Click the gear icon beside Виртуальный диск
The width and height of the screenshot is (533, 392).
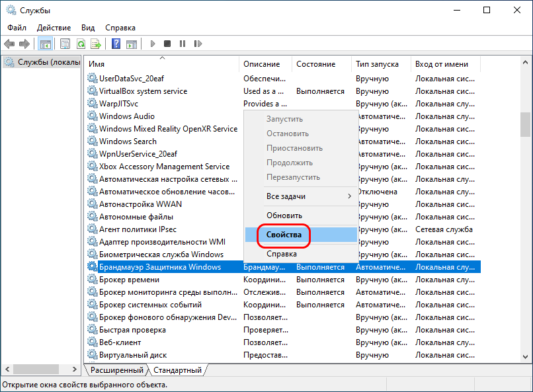[92, 354]
